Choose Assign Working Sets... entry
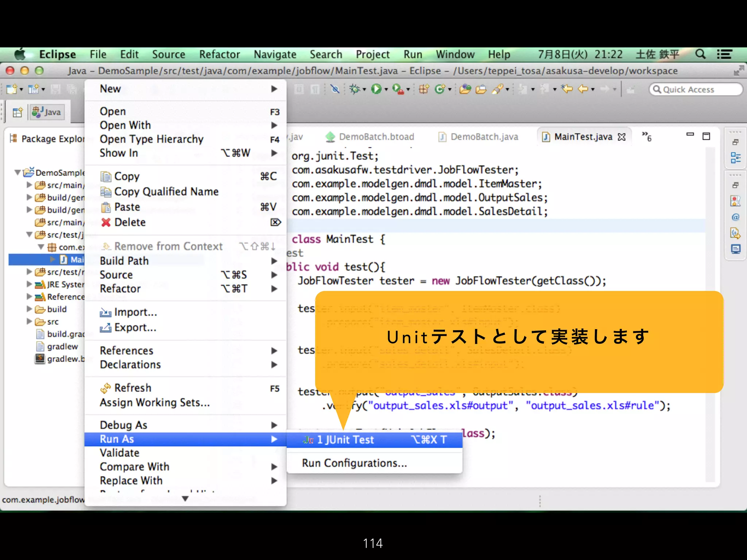 point(185,402)
